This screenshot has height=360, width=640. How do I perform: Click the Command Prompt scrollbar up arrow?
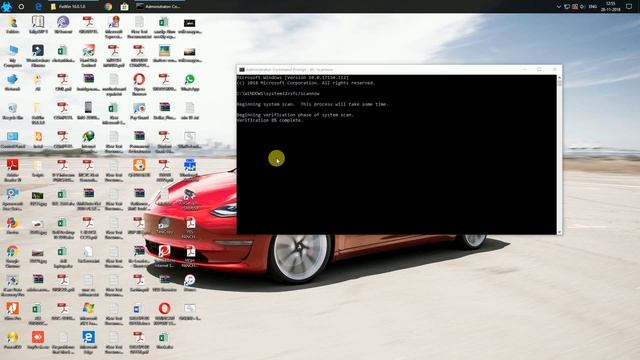559,77
